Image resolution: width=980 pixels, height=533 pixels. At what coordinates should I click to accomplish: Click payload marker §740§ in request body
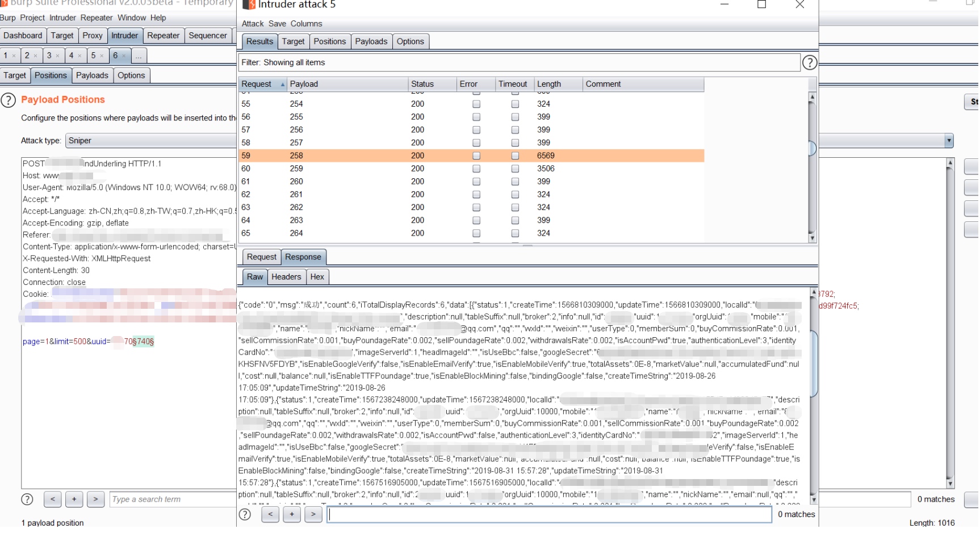[x=143, y=342]
